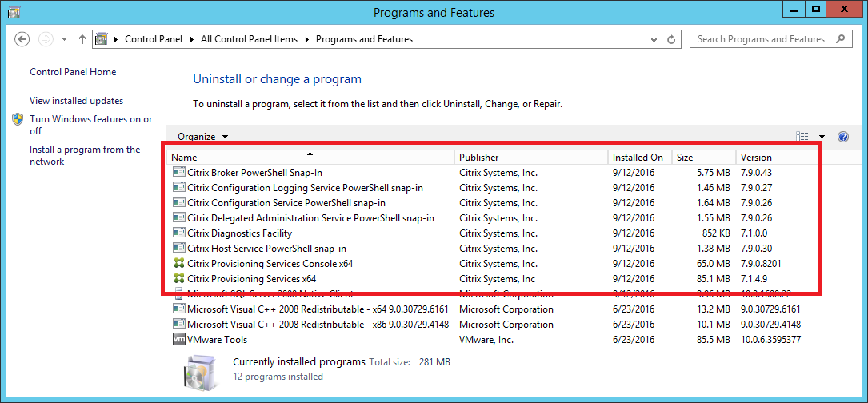The width and height of the screenshot is (868, 403).
Task: Click the VMware Tools program icon
Action: (x=178, y=340)
